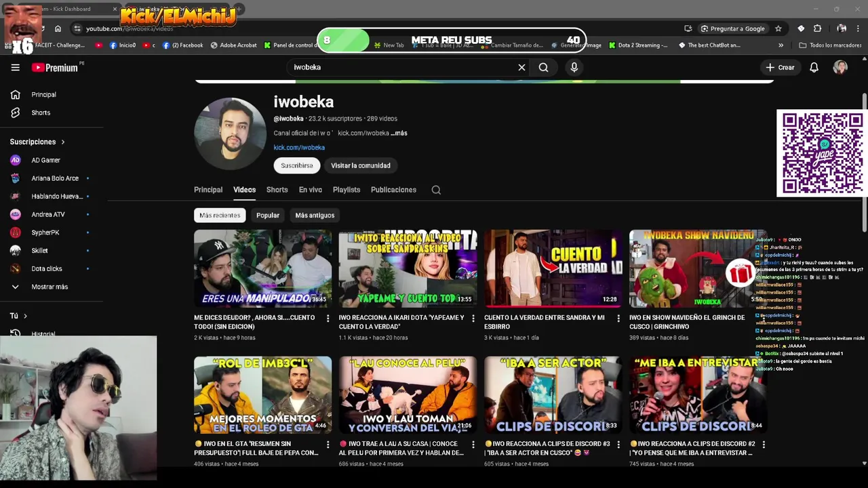Viewport: 868px width, 488px height.
Task: Click Preguntar a Google in address bar
Action: click(732, 28)
